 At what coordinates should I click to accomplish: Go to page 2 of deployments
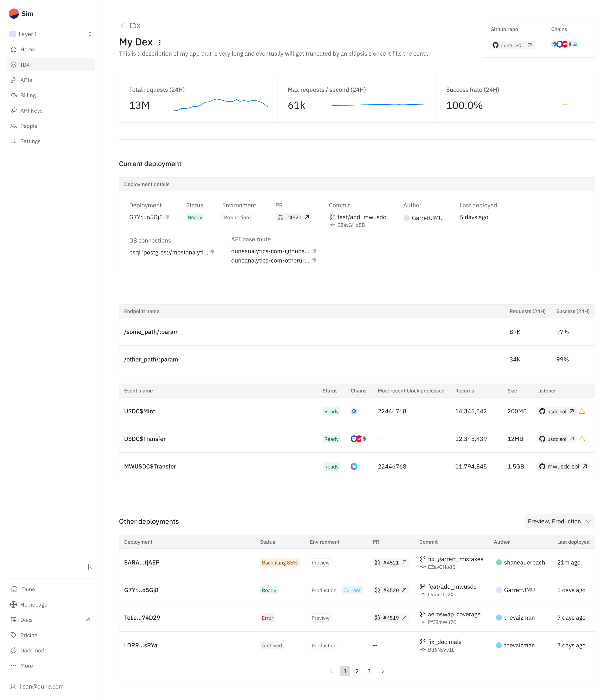click(x=357, y=671)
